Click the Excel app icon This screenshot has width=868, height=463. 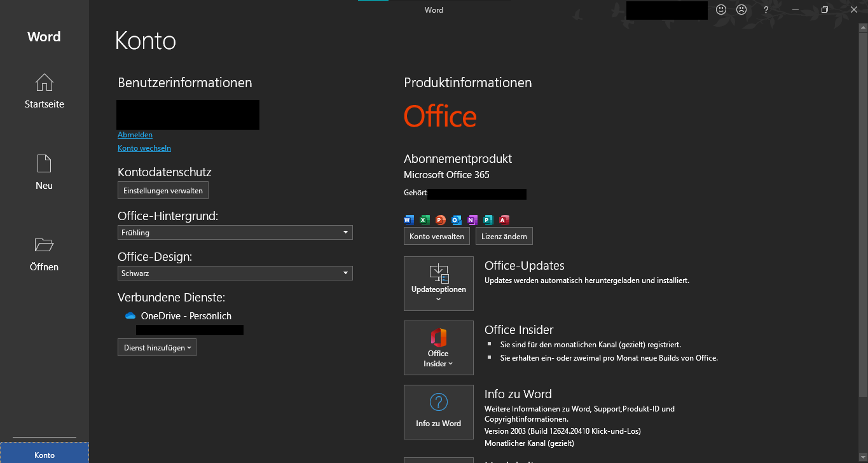[x=425, y=220]
